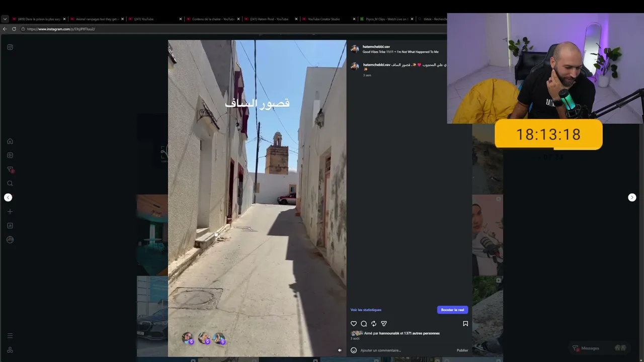644x362 pixels.
Task: Open comments with the speech bubble icon
Action: (x=364, y=324)
